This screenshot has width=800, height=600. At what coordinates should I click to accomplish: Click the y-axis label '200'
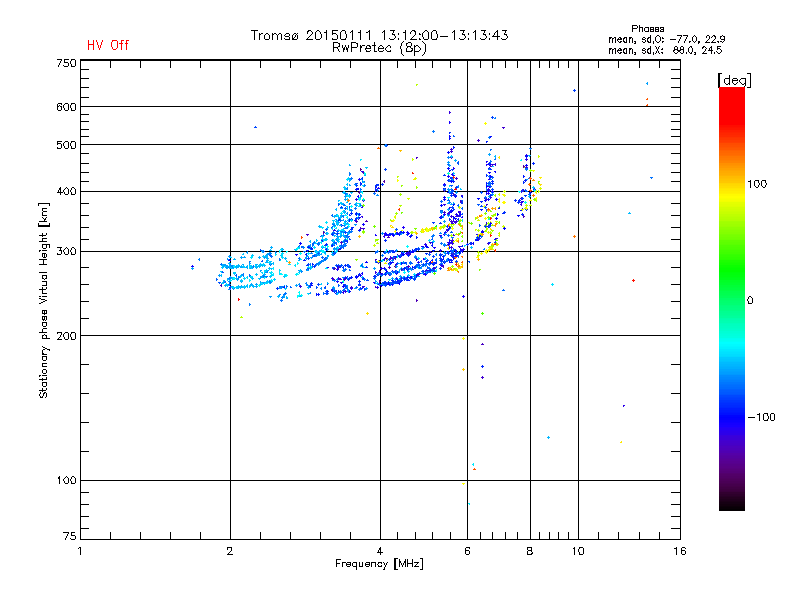(x=66, y=336)
